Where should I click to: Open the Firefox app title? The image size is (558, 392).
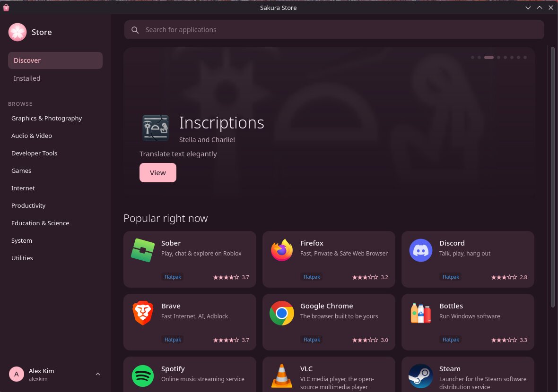[312, 243]
